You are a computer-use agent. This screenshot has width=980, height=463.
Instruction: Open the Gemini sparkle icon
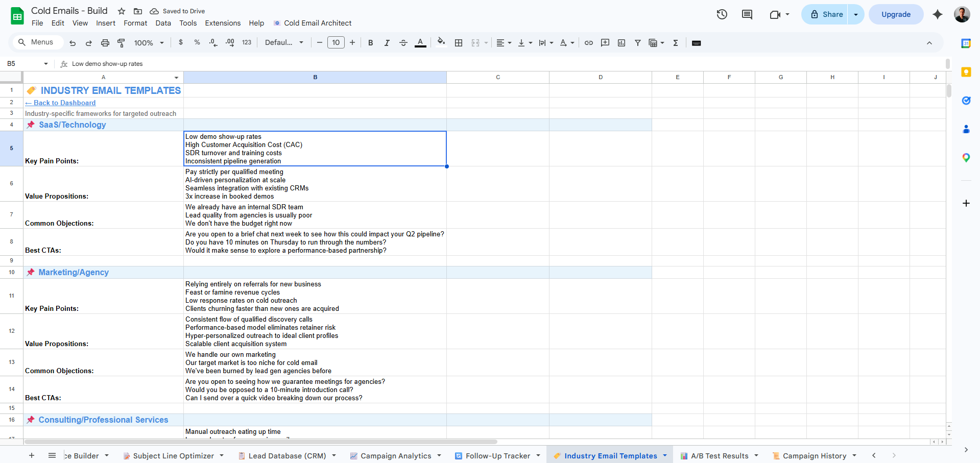click(x=938, y=14)
